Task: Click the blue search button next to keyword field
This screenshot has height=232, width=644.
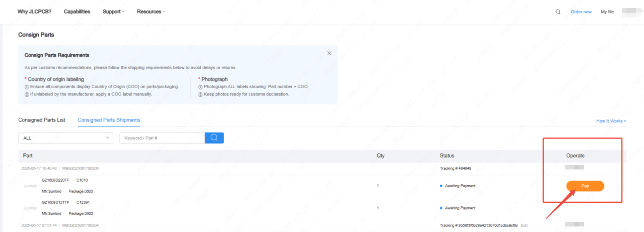Action: (214, 138)
